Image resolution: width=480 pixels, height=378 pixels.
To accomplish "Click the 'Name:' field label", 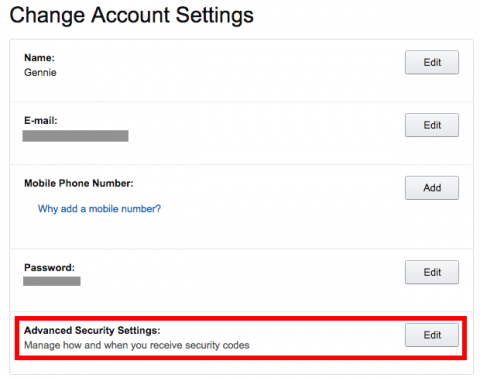I will pyautogui.click(x=39, y=58).
